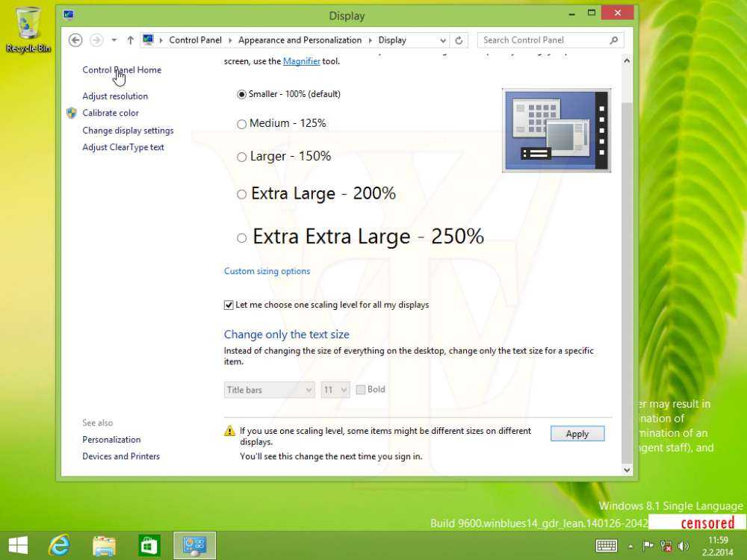The height and width of the screenshot is (560, 747).
Task: Select Extra Large - 200% option
Action: (x=241, y=194)
